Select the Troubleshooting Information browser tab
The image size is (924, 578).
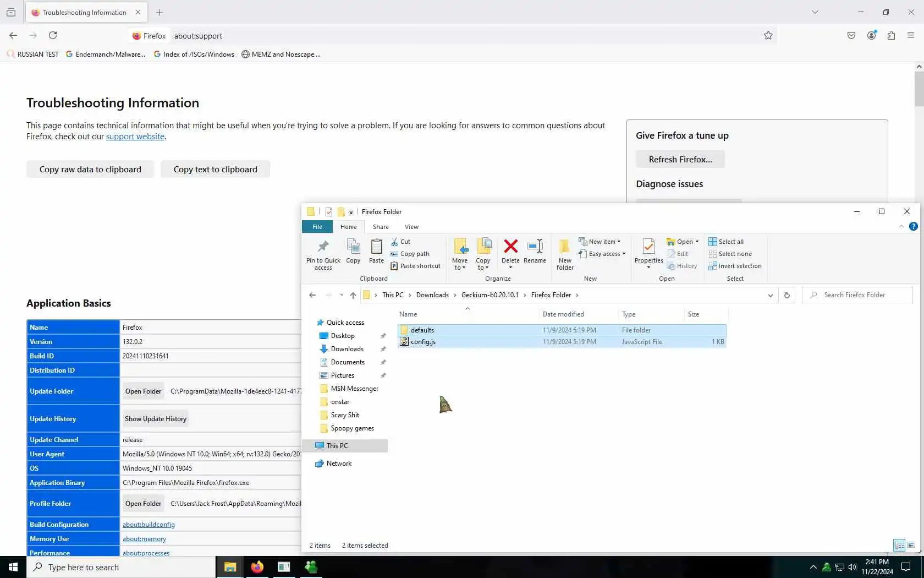[x=85, y=12]
